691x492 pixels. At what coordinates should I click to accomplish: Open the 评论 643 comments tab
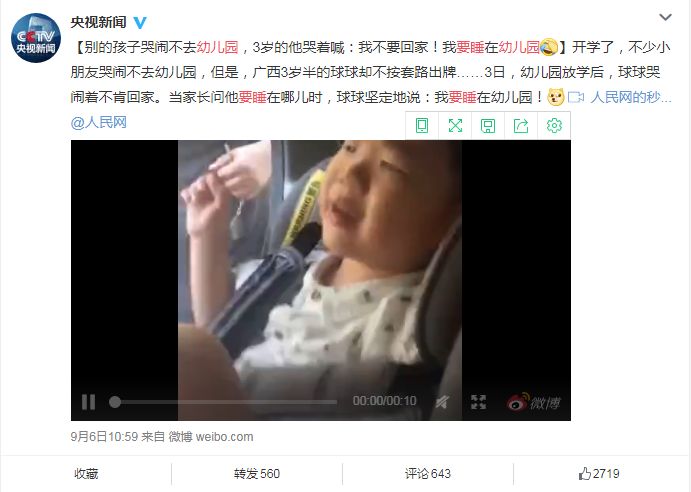(428, 474)
